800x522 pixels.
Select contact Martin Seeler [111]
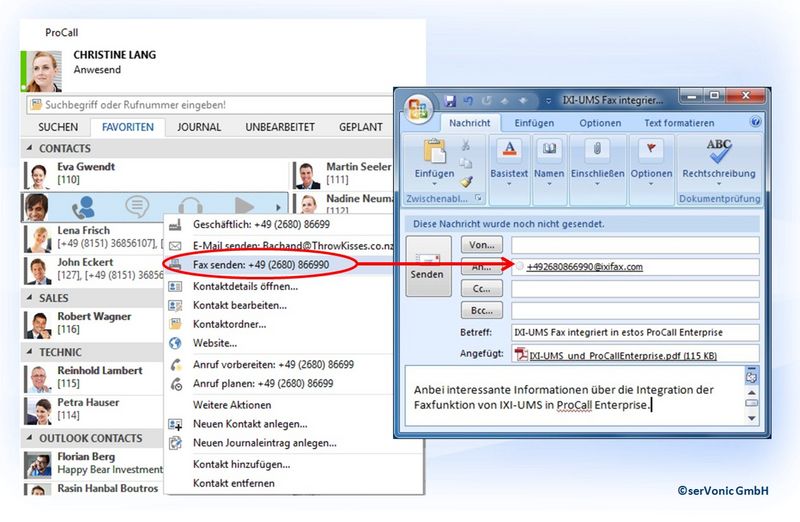point(343,175)
